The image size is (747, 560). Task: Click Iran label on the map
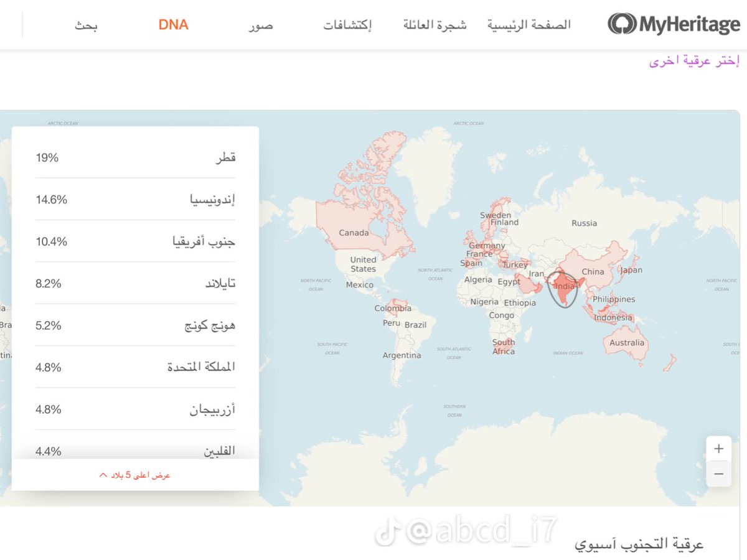tap(536, 274)
